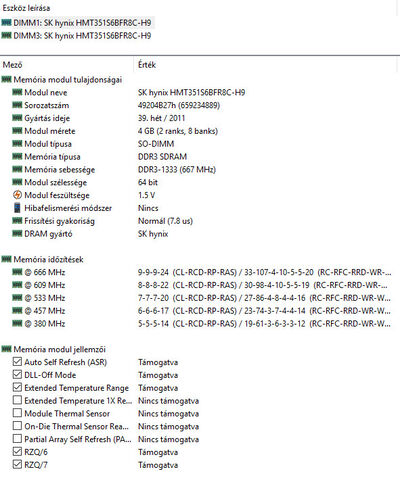Toggle the RZQ/6 checkbox

(x=17, y=452)
